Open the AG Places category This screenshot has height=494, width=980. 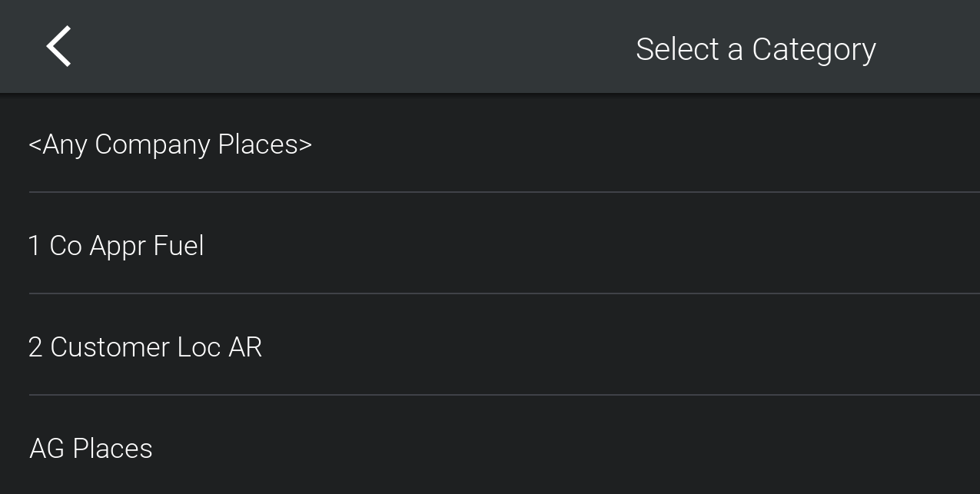coord(91,449)
